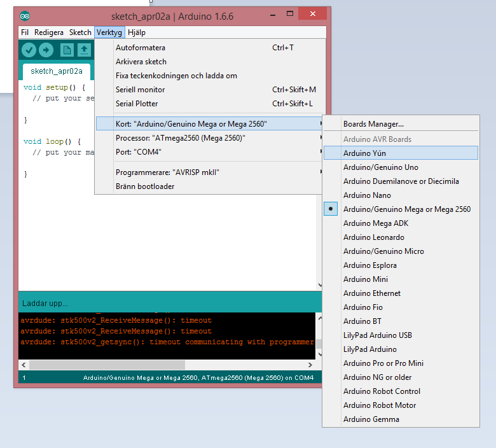Choose Bränn bootloader
496x448 pixels.
click(209, 186)
